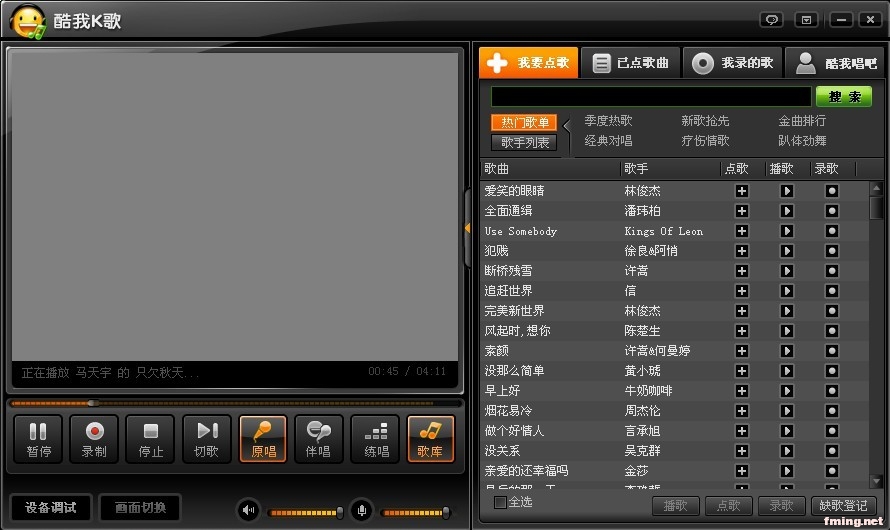Sort list by the 歌手 column header

tap(670, 169)
